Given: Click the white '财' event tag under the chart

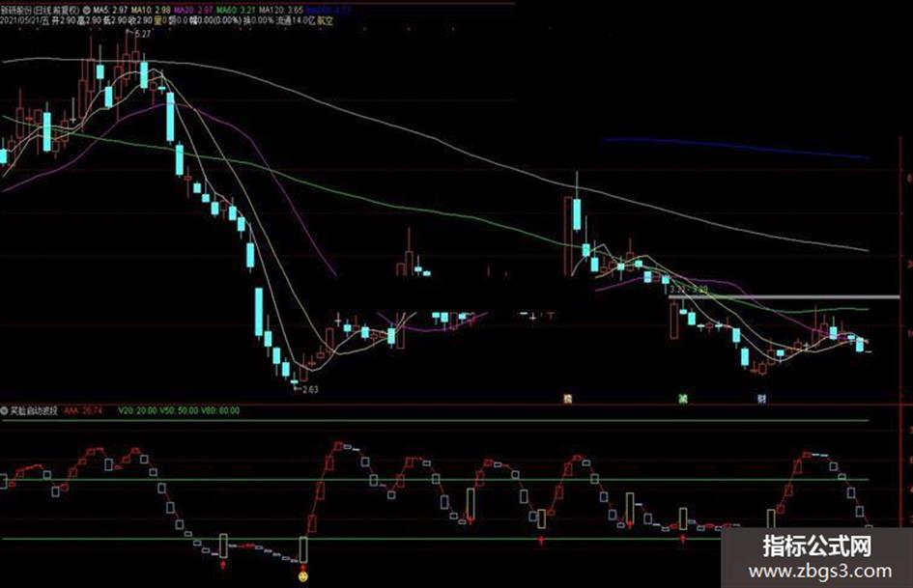Looking at the screenshot, I should pyautogui.click(x=761, y=399).
